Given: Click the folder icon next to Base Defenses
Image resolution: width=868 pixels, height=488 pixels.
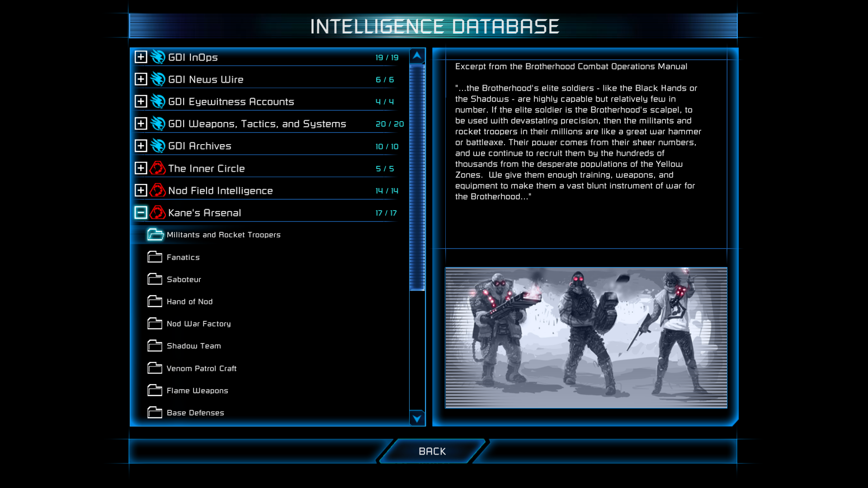Looking at the screenshot, I should pyautogui.click(x=155, y=412).
